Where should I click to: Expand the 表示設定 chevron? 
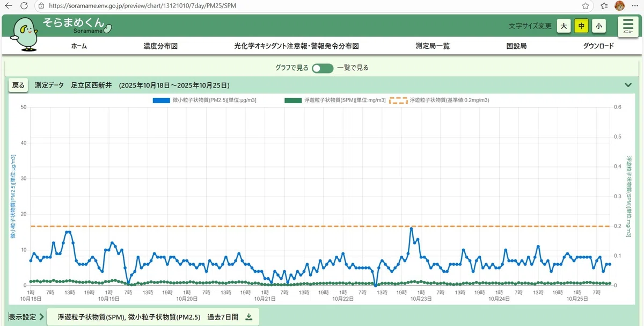tap(41, 317)
